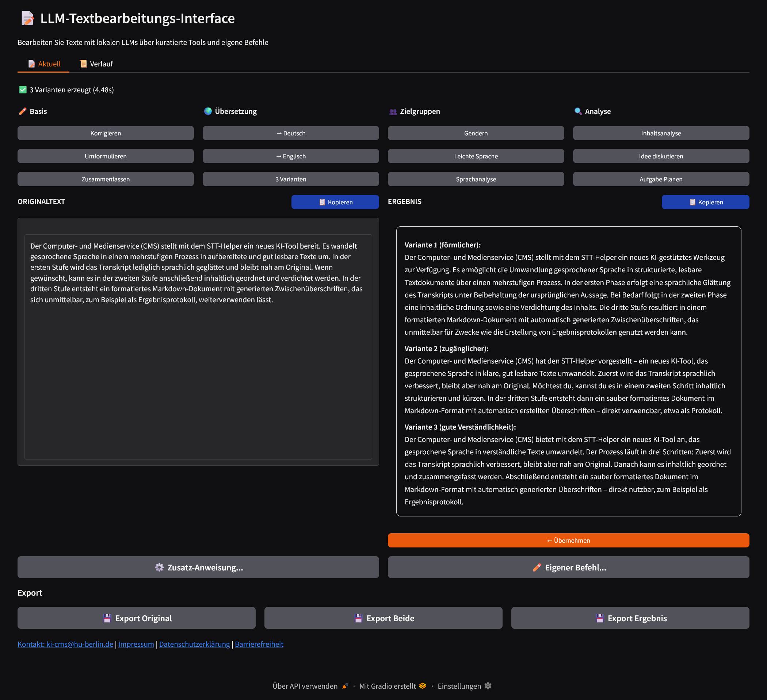Run the Inhaltsanalyse function

pos(661,133)
